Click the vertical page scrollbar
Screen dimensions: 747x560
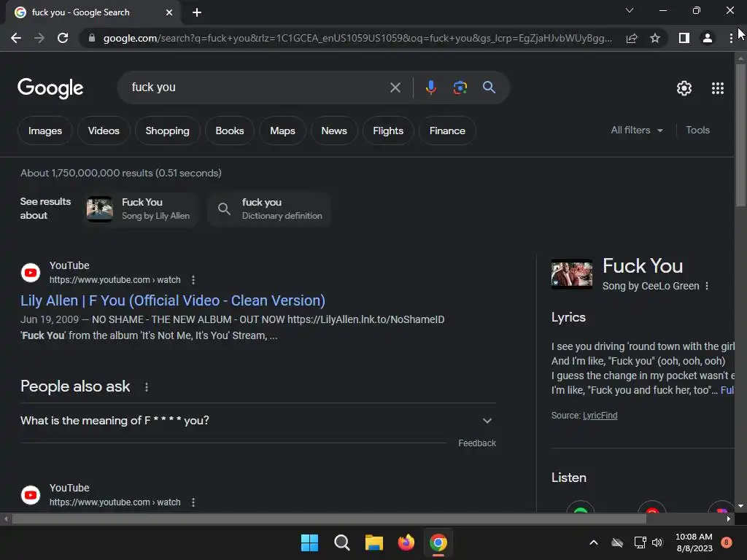[740, 135]
